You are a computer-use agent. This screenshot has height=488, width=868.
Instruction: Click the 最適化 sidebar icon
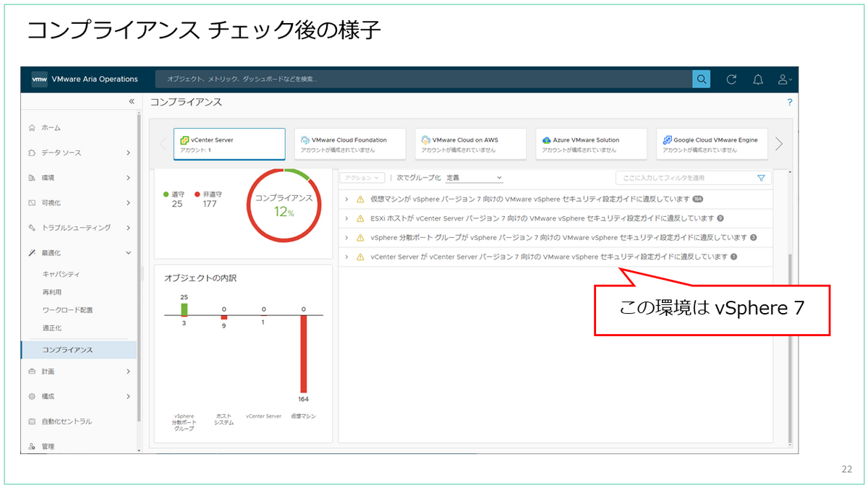click(x=31, y=253)
